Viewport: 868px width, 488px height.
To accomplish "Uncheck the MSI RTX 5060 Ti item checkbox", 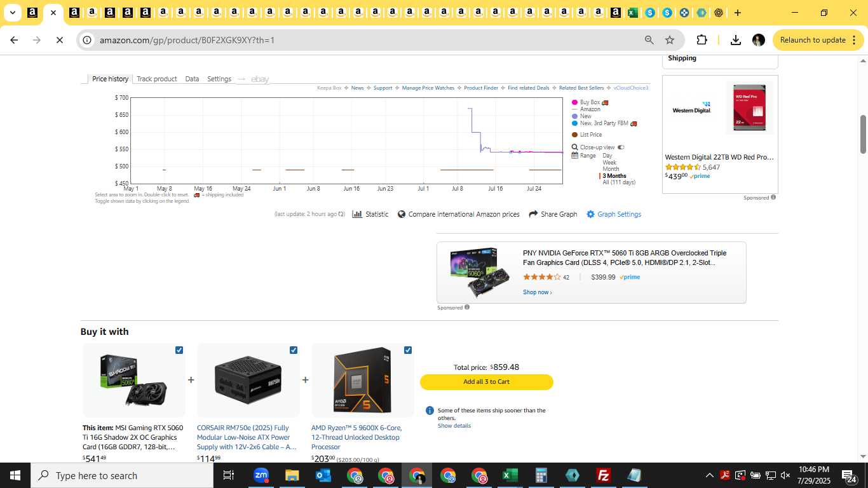I will 179,350.
